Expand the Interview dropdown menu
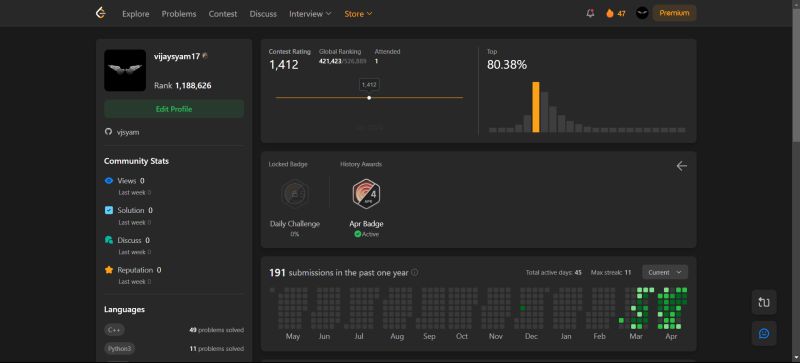The image size is (800, 363). click(x=310, y=14)
